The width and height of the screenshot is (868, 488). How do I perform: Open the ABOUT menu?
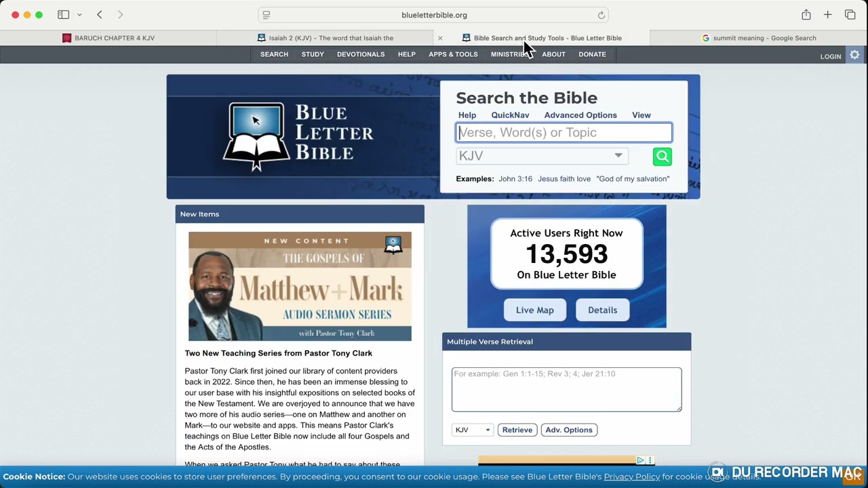click(x=553, y=54)
